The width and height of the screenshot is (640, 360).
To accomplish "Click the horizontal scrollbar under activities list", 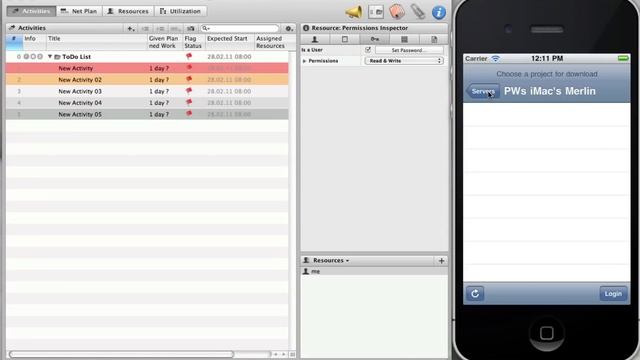I will click(x=121, y=354).
